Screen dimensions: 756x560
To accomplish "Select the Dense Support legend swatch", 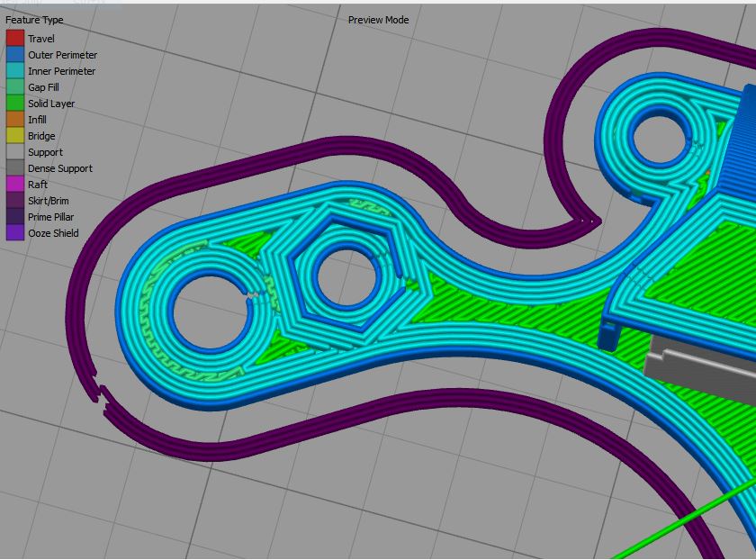I will (x=14, y=168).
